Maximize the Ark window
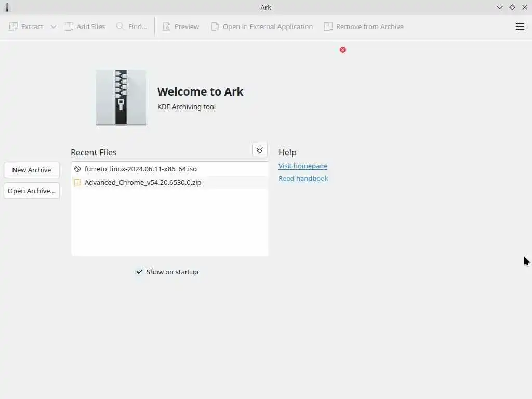532x399 pixels. [x=512, y=7]
